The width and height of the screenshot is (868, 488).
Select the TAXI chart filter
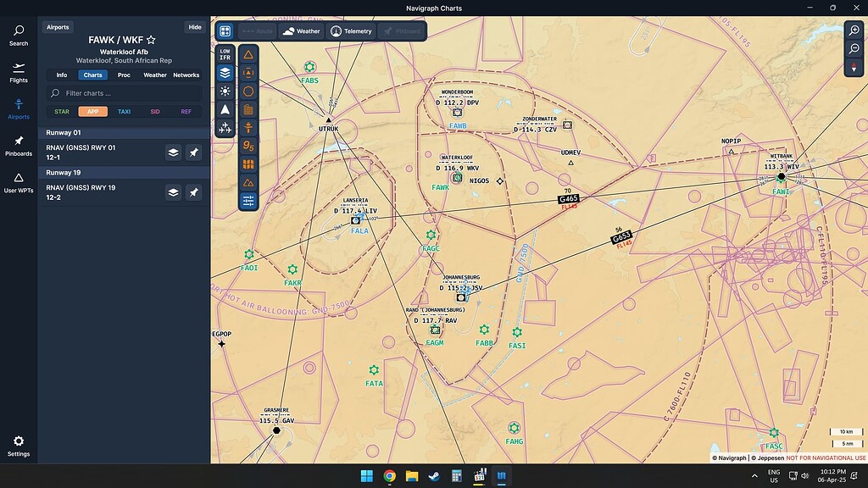click(x=124, y=111)
